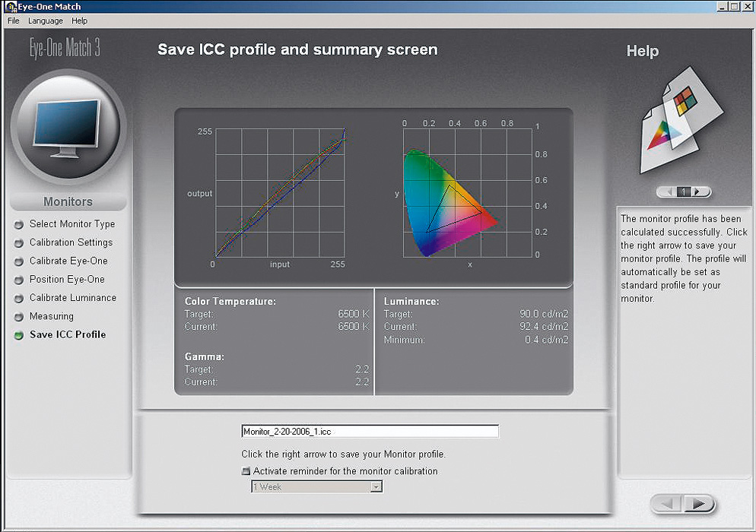
Task: Click the target luminance 90.0 cd/m2
Action: pos(544,314)
